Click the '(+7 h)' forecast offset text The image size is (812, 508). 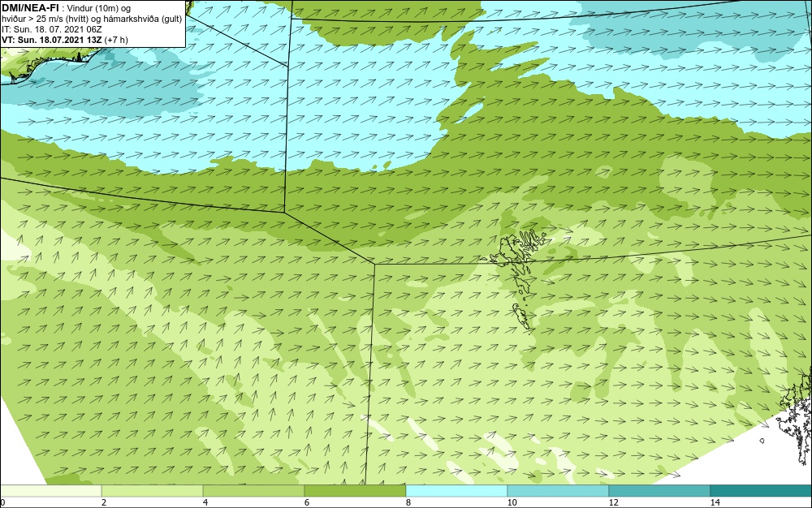point(116,40)
